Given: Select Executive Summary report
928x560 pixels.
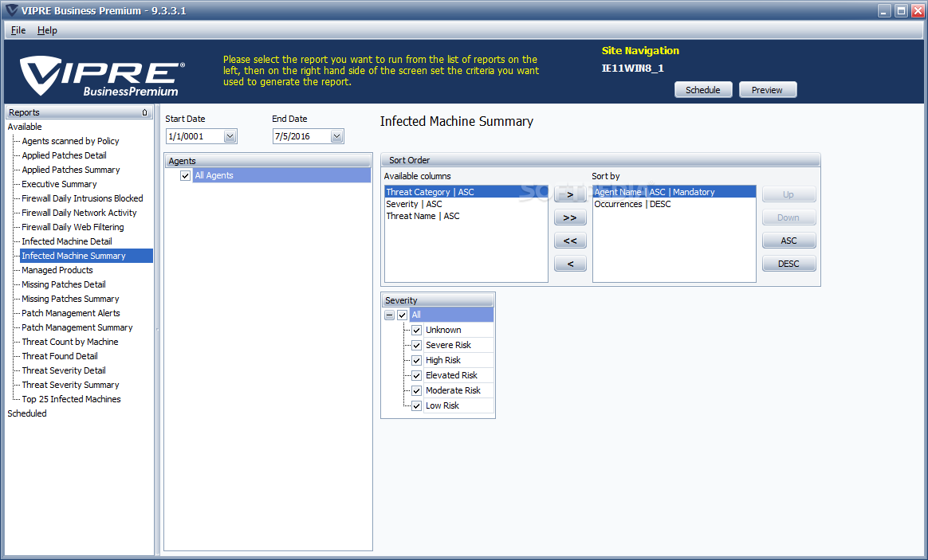Looking at the screenshot, I should [59, 184].
